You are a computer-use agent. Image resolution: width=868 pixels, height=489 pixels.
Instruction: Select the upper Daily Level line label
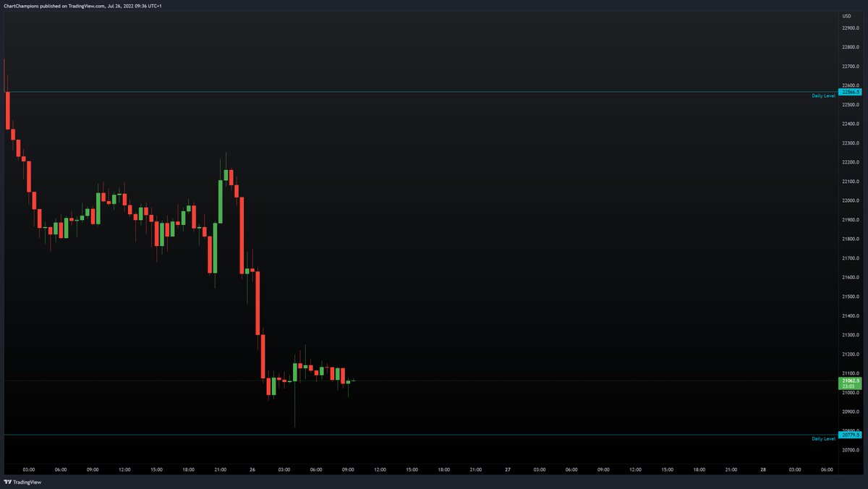coord(823,95)
